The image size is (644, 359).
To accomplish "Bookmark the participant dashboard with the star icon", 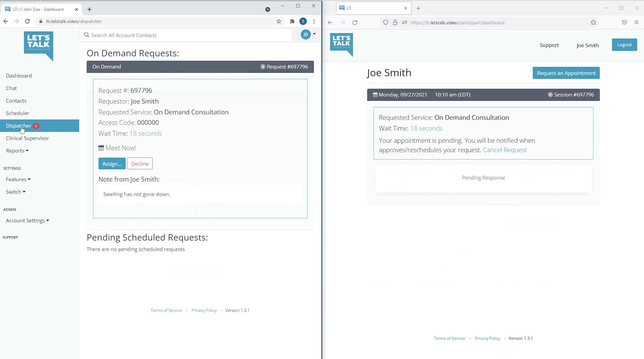I will [593, 22].
